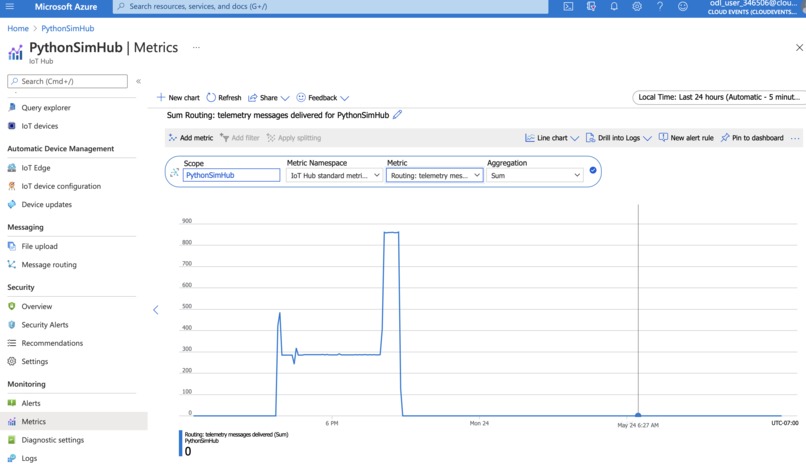Open Message routing in sidebar
The image size is (806, 464).
[49, 265]
